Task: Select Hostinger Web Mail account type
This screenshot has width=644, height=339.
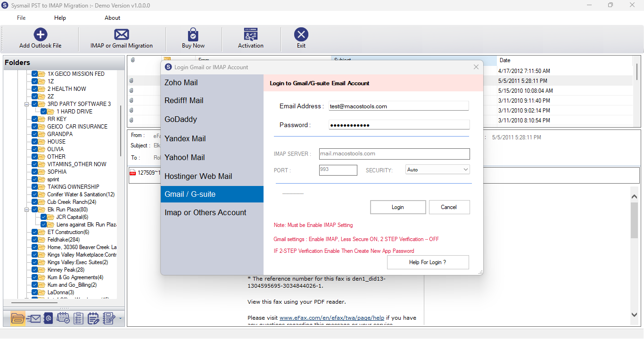Action: (212, 176)
